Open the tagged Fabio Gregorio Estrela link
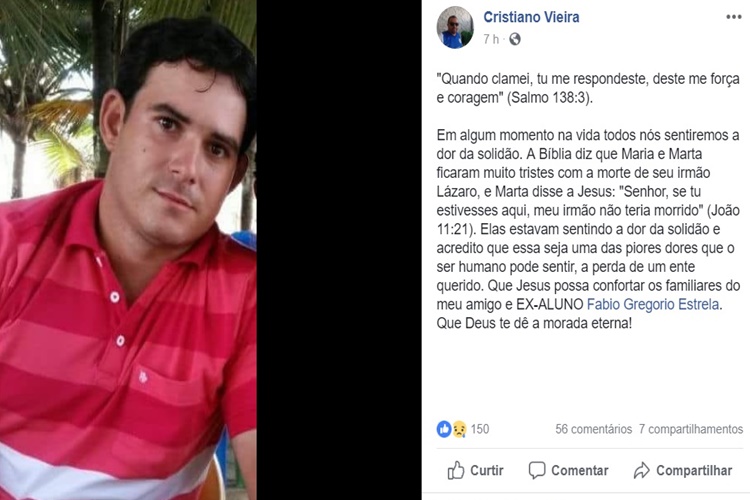 click(652, 304)
